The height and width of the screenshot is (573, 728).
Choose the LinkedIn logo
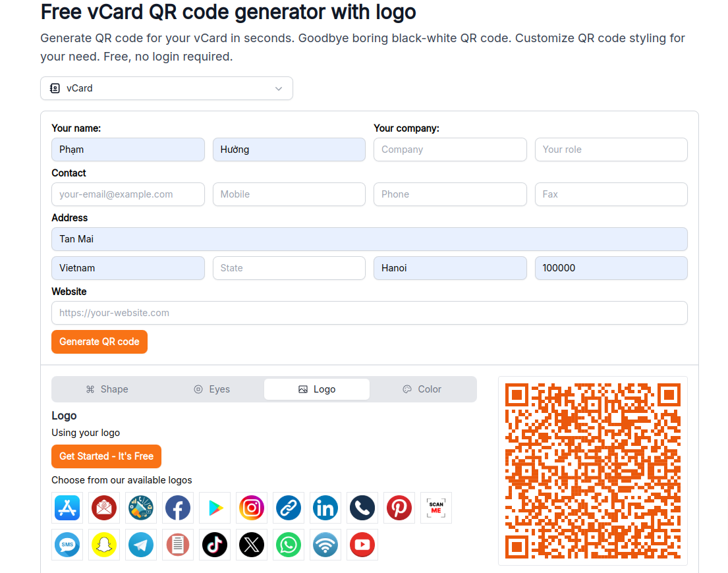(325, 508)
